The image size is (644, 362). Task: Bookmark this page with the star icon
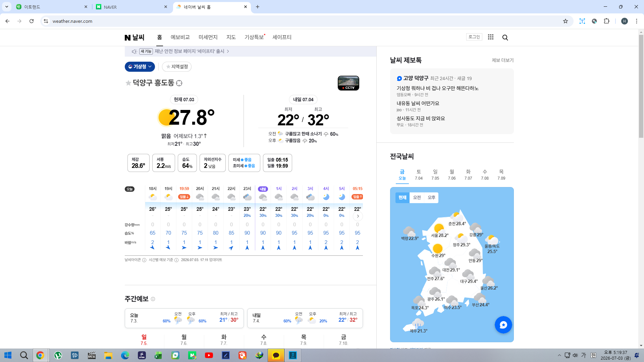(x=566, y=21)
